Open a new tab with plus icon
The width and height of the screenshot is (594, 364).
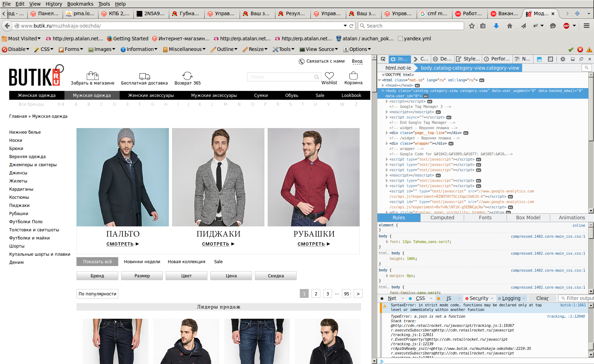pos(577,13)
